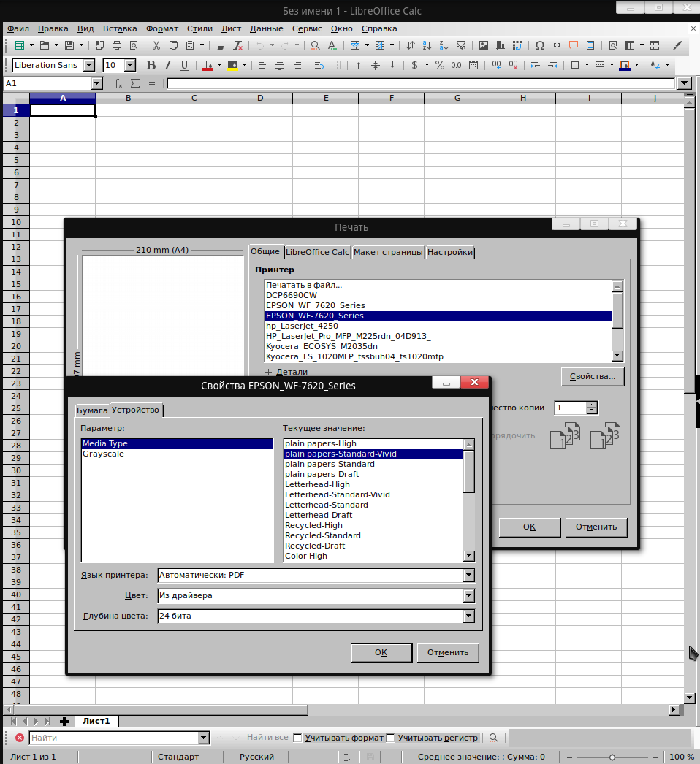Screen dimensions: 700x764
Task: Insert Comment icon in toolbar
Action: tap(574, 45)
